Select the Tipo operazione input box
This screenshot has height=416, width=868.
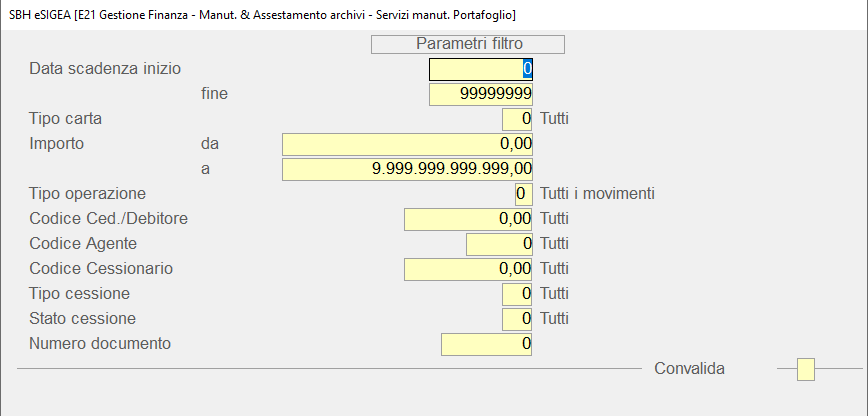(523, 193)
